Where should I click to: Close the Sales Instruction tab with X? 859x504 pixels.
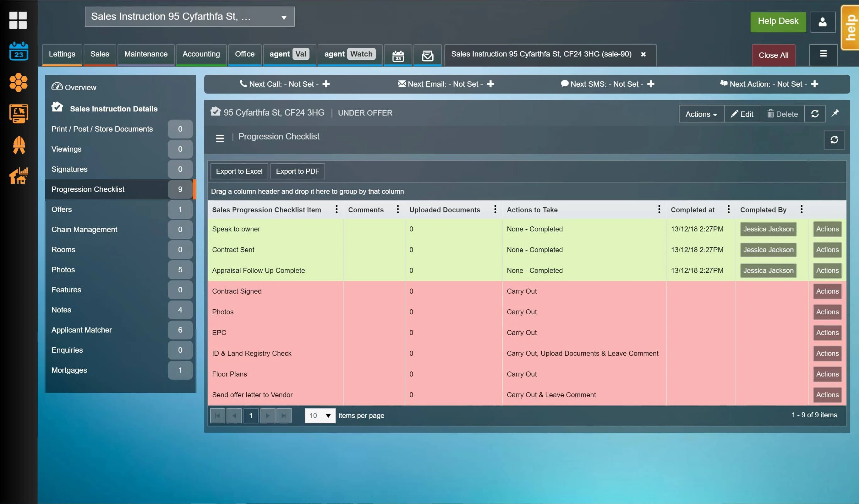click(x=643, y=54)
